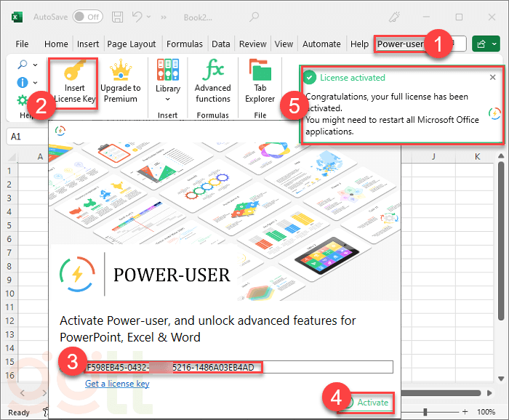Image resolution: width=509 pixels, height=420 pixels.
Task: Follow the 'Get a license key' link
Action: click(117, 383)
